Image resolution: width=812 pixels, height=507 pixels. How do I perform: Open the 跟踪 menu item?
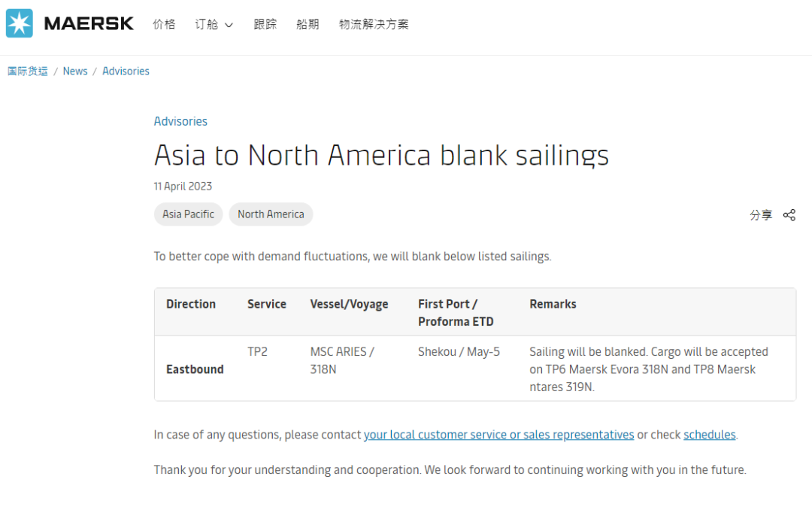coord(265,24)
